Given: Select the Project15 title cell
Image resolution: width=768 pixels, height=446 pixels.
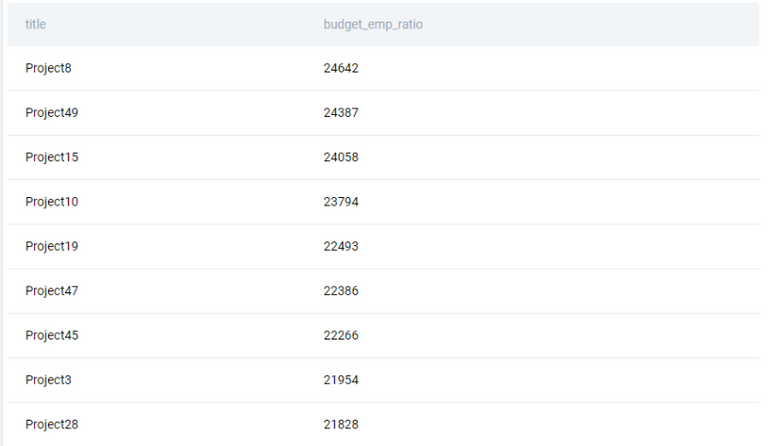Looking at the screenshot, I should pos(52,157).
